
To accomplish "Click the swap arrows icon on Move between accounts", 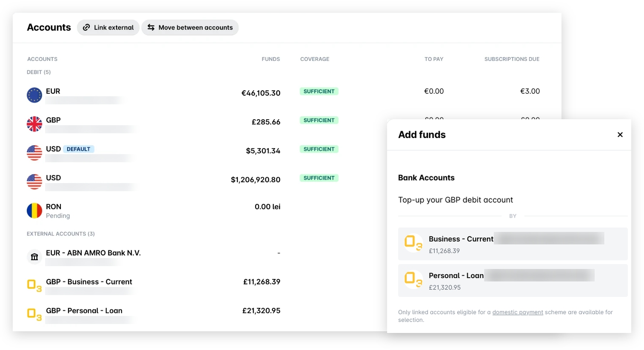I will [x=151, y=27].
